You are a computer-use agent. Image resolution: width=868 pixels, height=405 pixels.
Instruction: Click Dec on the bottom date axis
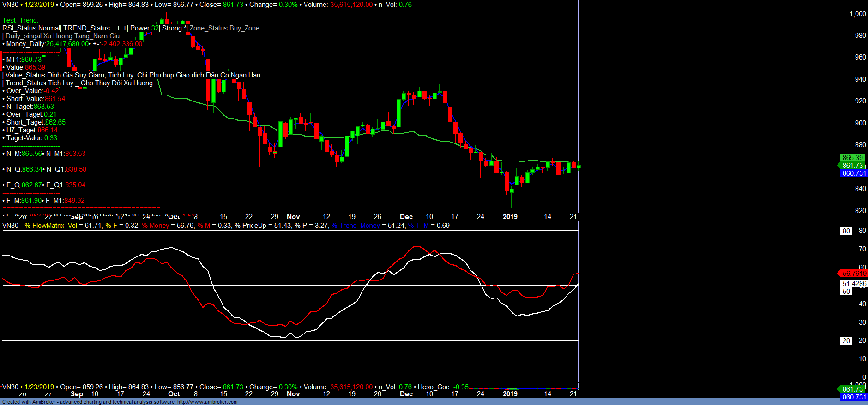coord(406,394)
